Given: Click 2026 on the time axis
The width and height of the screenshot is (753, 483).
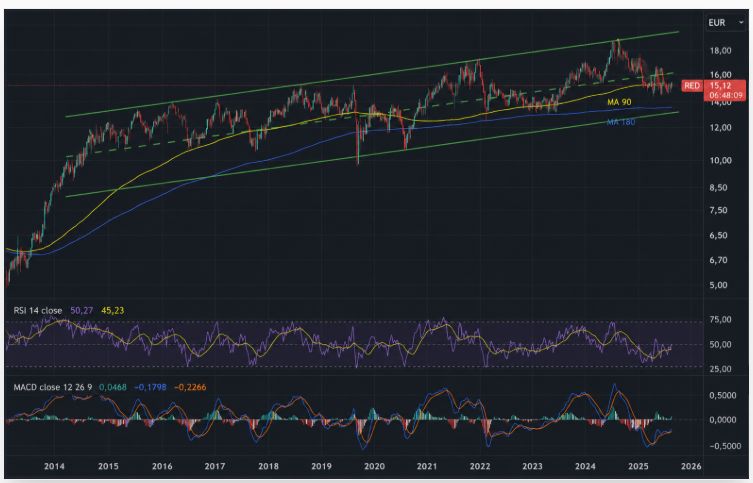Looking at the screenshot, I should point(691,466).
